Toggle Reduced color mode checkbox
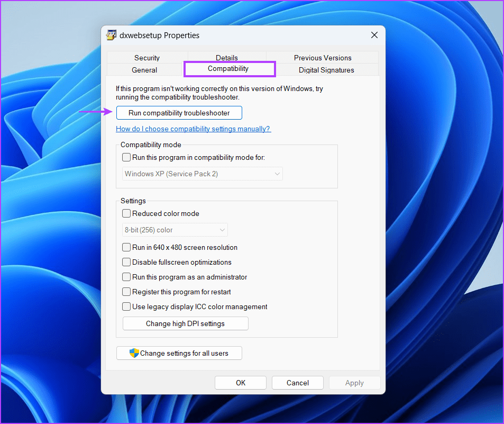Screen dimensions: 504x424 point(126,213)
